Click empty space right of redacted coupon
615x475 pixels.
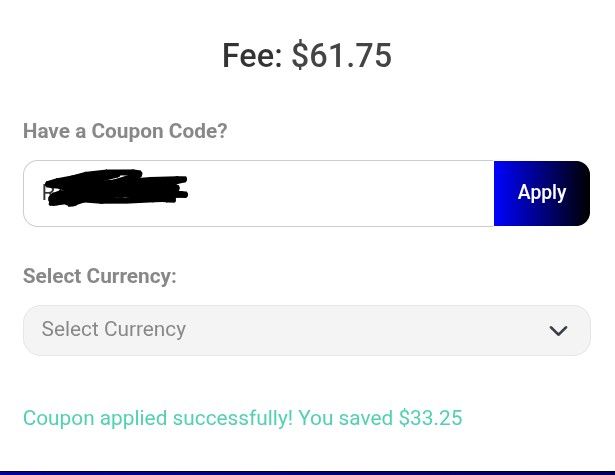pyautogui.click(x=340, y=193)
